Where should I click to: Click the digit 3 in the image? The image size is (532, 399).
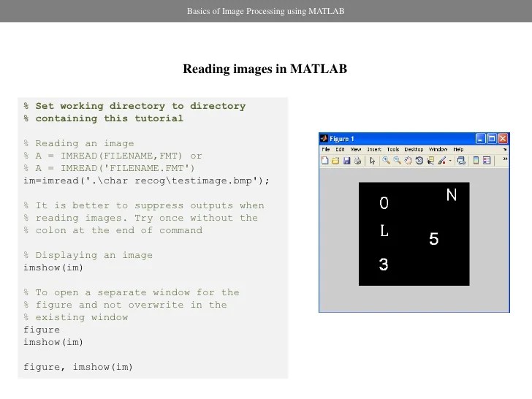coord(384,265)
